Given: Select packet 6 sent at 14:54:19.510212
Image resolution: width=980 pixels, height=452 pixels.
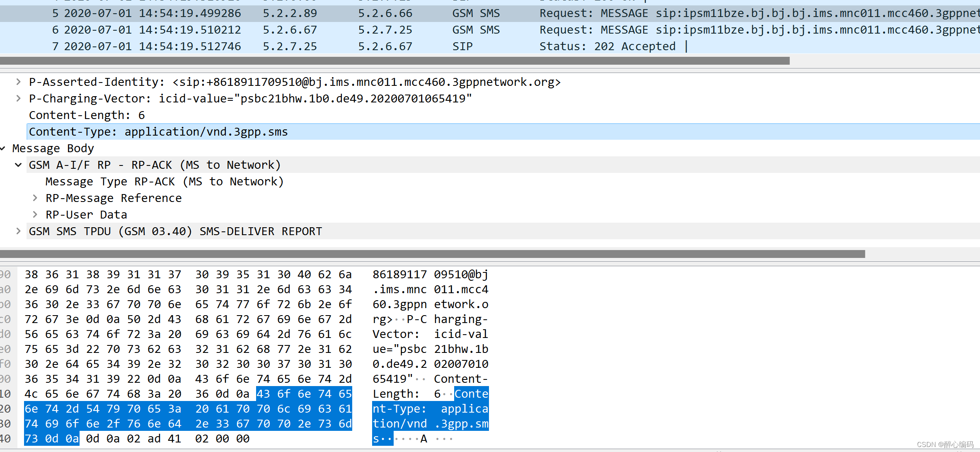Looking at the screenshot, I should pyautogui.click(x=490, y=30).
